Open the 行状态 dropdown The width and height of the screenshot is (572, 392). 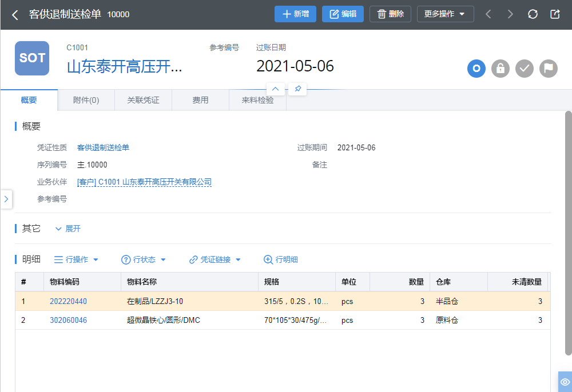click(x=144, y=259)
